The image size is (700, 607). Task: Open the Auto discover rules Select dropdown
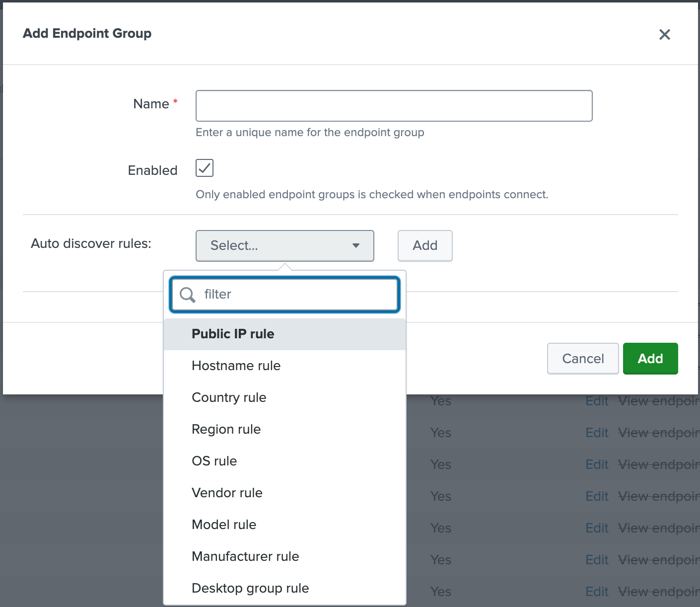click(284, 245)
